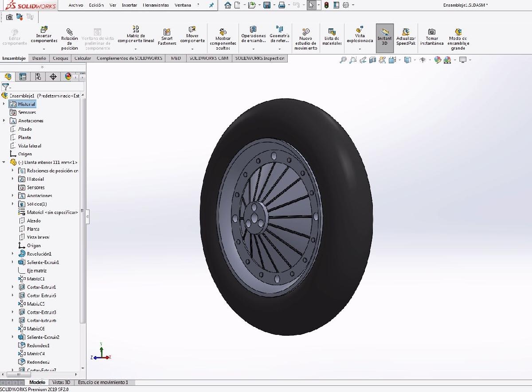Screen dimensions: 532x392
Task: Open the Vista explosionada dropdown arrow
Action: click(x=360, y=49)
